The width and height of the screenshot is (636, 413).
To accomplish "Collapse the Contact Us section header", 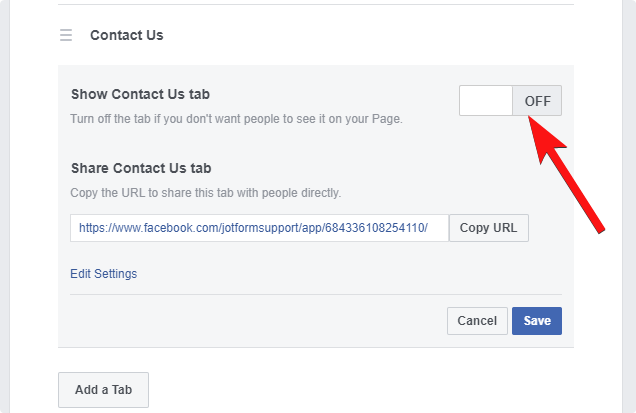I will point(126,35).
